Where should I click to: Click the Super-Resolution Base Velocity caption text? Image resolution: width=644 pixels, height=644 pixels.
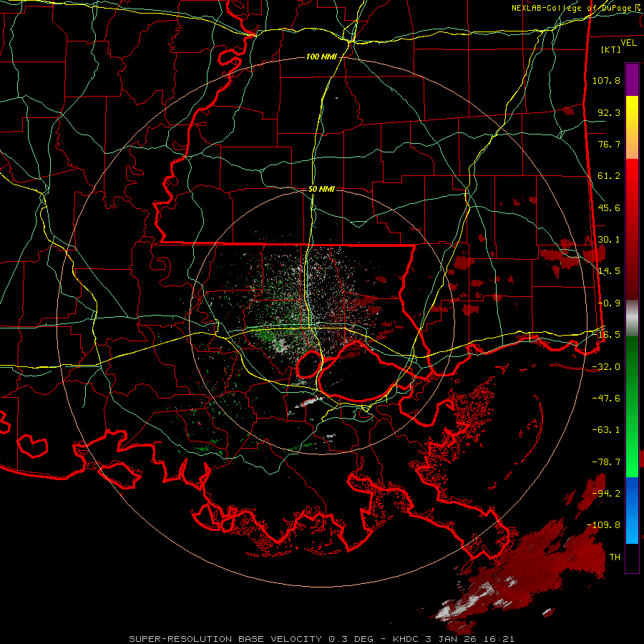pyautogui.click(x=321, y=639)
